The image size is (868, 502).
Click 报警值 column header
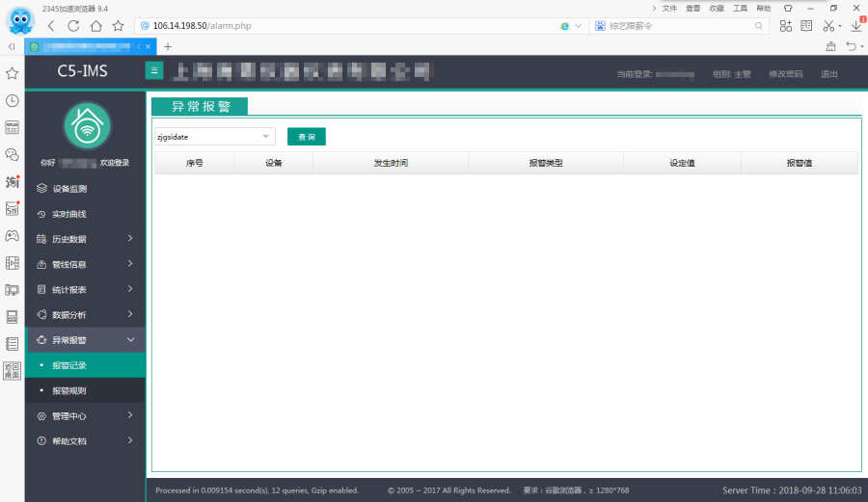[x=800, y=163]
